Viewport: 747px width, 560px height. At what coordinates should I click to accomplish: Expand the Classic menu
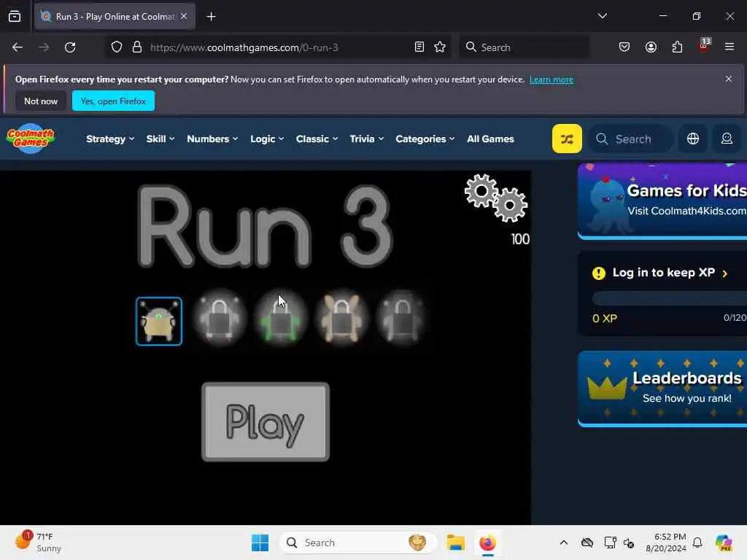317,139
